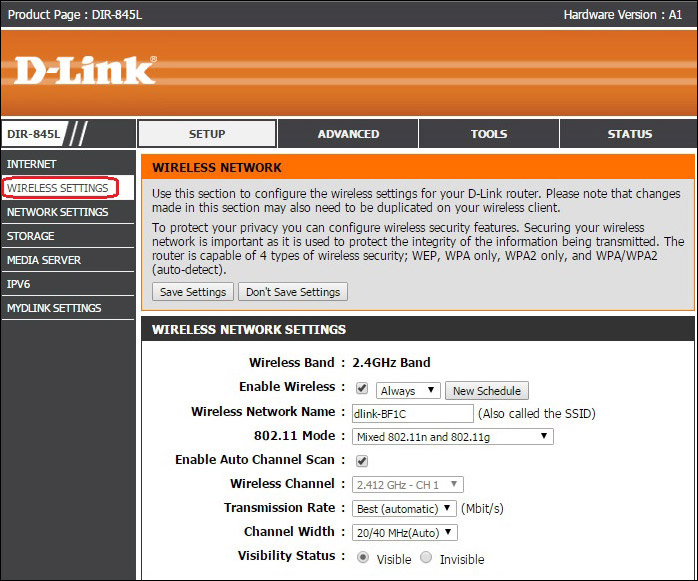Disable the Auto Channel Scan checkbox
Image resolution: width=698 pixels, height=581 pixels.
point(362,461)
